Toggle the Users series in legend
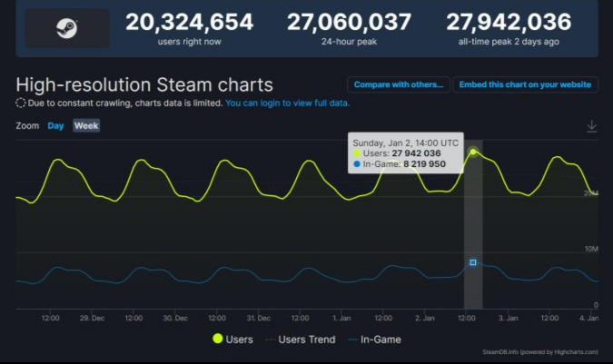This screenshot has height=364, width=613. (x=233, y=339)
